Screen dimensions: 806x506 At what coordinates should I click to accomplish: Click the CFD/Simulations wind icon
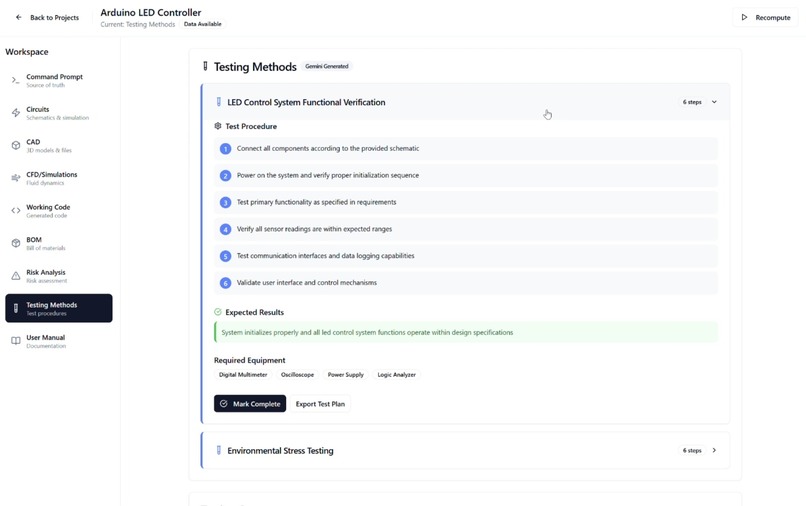point(16,178)
